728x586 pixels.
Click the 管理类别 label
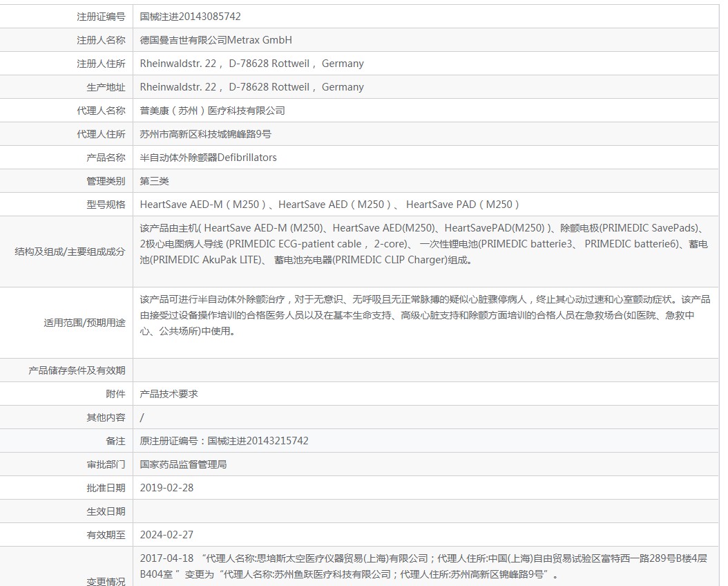pos(106,181)
